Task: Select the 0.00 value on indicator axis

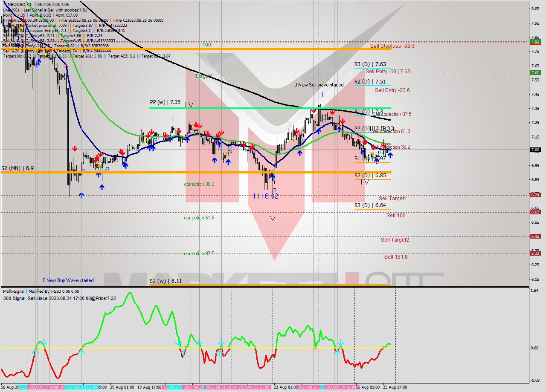Action: (x=535, y=348)
